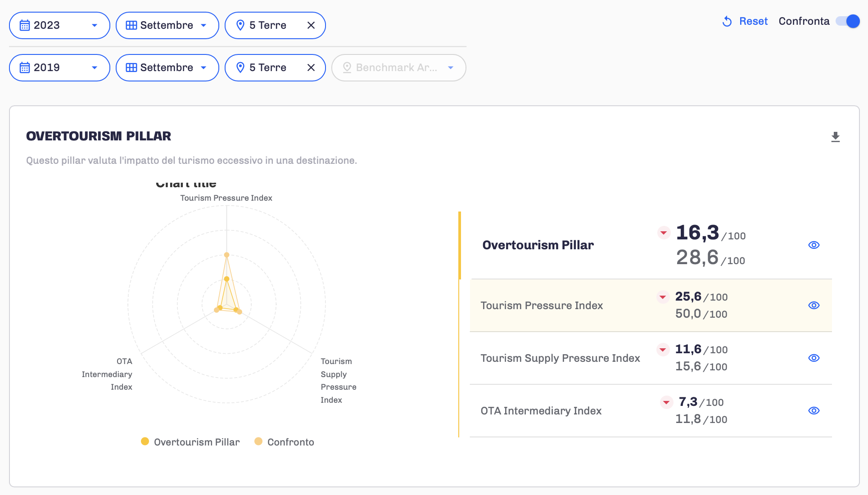
Task: Hide Tourism Pressure Index with eye icon
Action: pos(814,305)
